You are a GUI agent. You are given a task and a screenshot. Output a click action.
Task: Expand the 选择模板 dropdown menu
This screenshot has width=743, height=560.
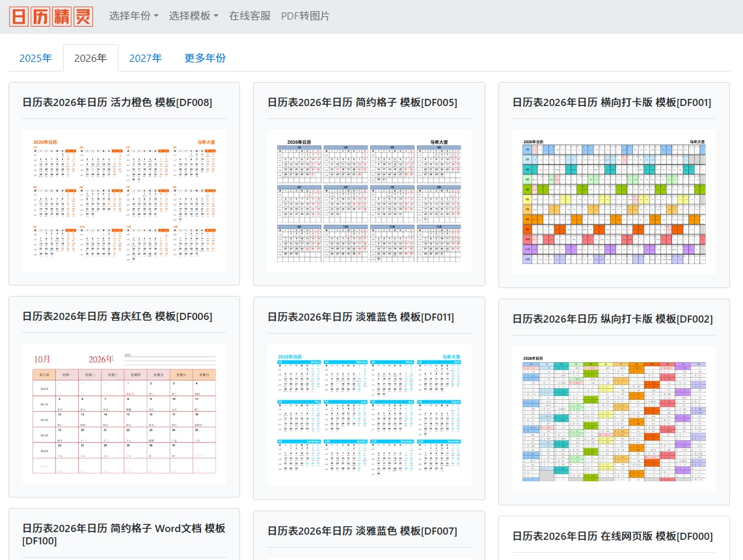(x=193, y=16)
